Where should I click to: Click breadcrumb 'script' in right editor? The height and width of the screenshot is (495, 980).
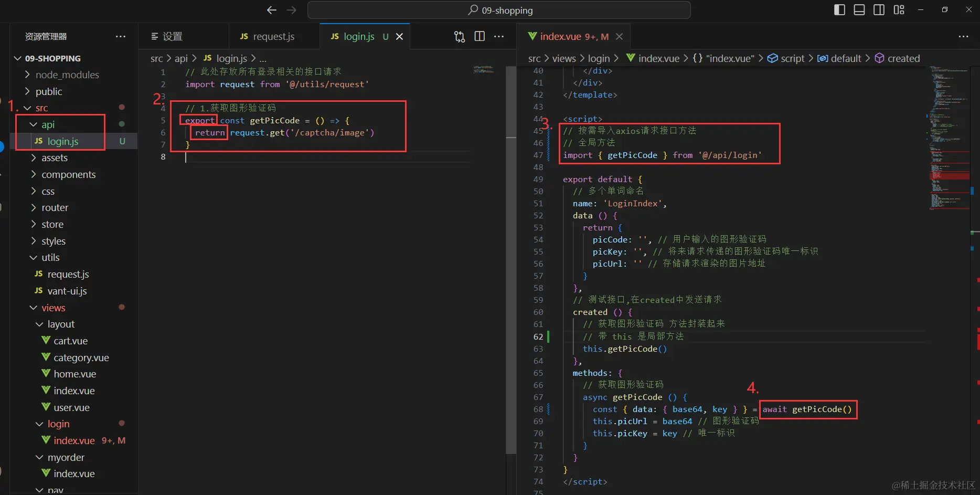792,58
